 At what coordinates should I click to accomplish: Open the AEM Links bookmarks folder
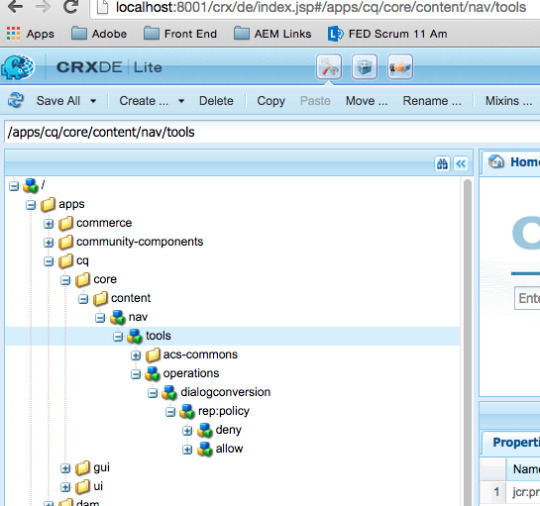tap(272, 34)
